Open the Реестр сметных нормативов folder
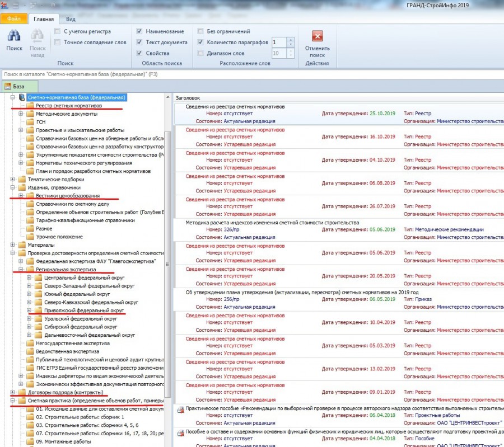The height and width of the screenshot is (447, 504). pyautogui.click(x=68, y=106)
